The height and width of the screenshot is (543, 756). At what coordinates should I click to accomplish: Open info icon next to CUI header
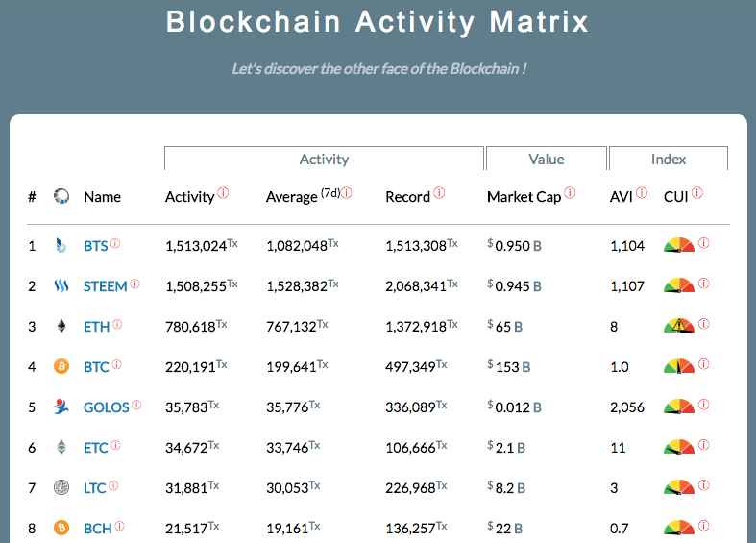pyautogui.click(x=697, y=193)
